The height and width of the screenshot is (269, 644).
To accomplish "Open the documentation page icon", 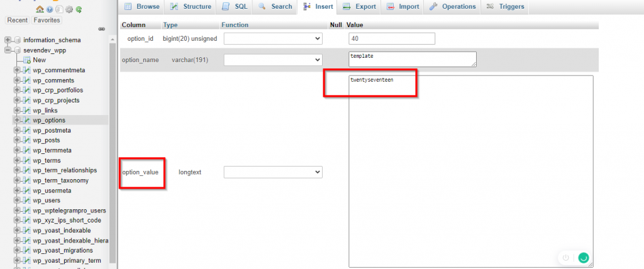I will coord(59,9).
